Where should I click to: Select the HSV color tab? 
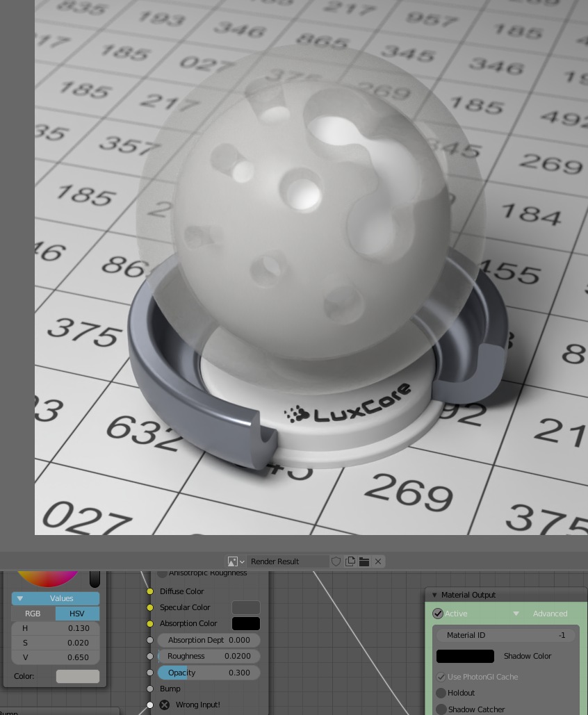point(77,614)
